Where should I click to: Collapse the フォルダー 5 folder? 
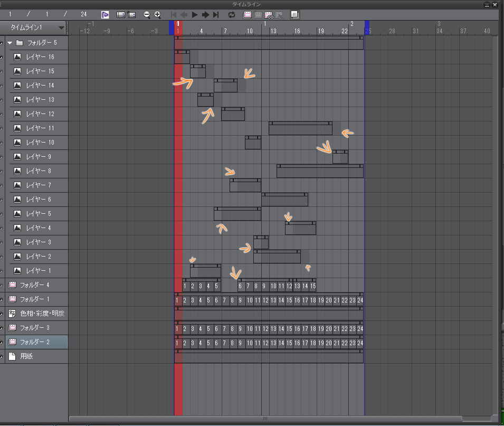[10, 43]
